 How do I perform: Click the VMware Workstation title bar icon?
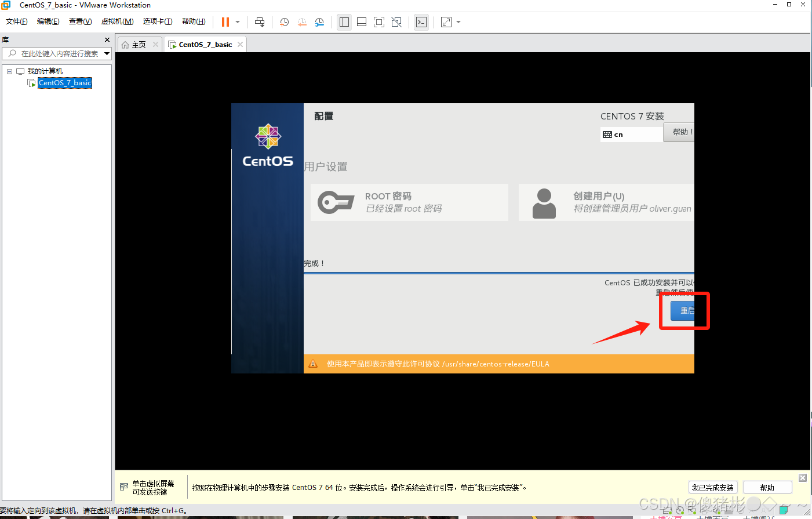coord(6,5)
